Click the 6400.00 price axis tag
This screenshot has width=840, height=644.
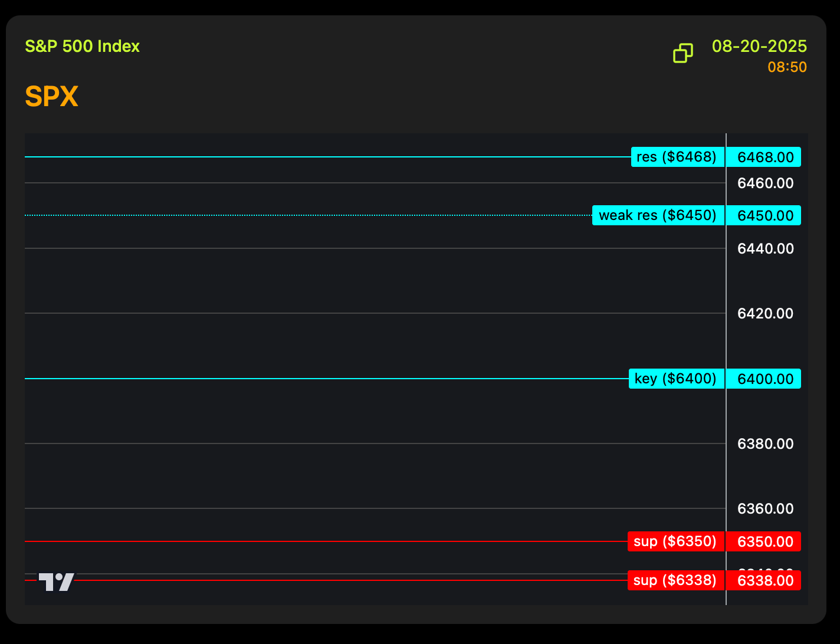(764, 379)
